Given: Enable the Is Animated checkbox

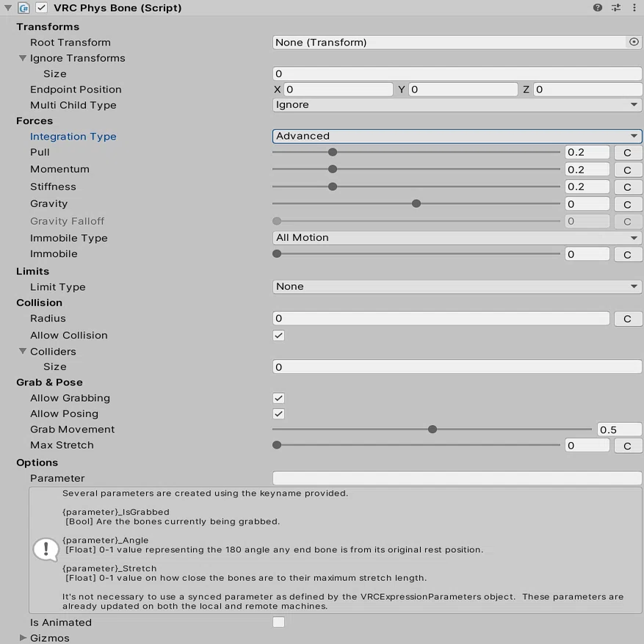Looking at the screenshot, I should 278,622.
